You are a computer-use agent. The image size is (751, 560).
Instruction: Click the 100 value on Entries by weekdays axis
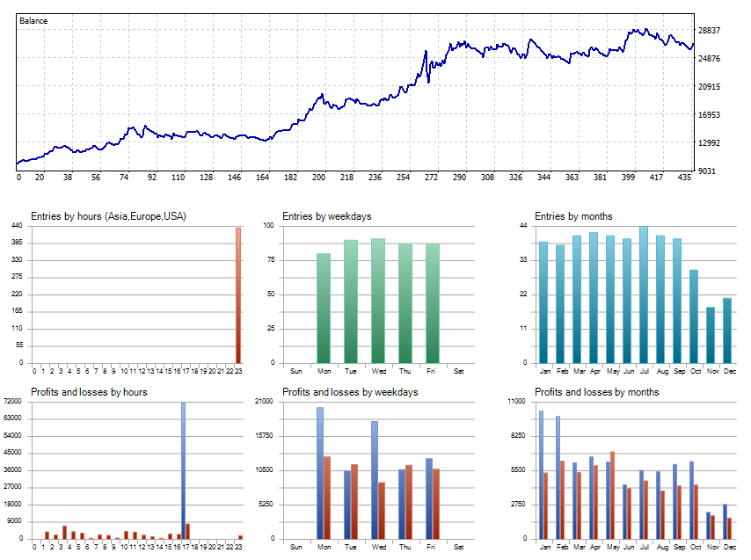click(269, 225)
